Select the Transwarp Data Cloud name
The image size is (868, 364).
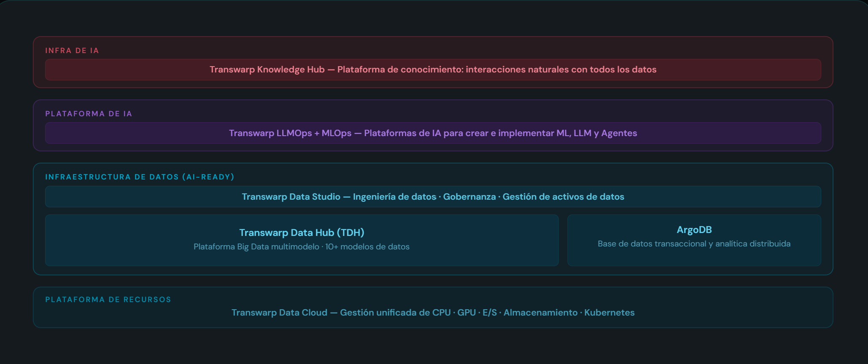click(x=279, y=313)
